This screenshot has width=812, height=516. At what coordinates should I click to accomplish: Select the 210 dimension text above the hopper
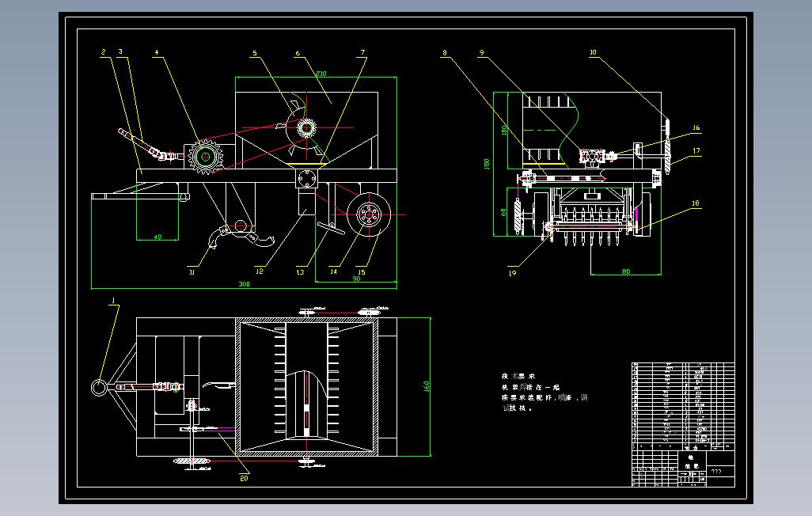coord(321,74)
